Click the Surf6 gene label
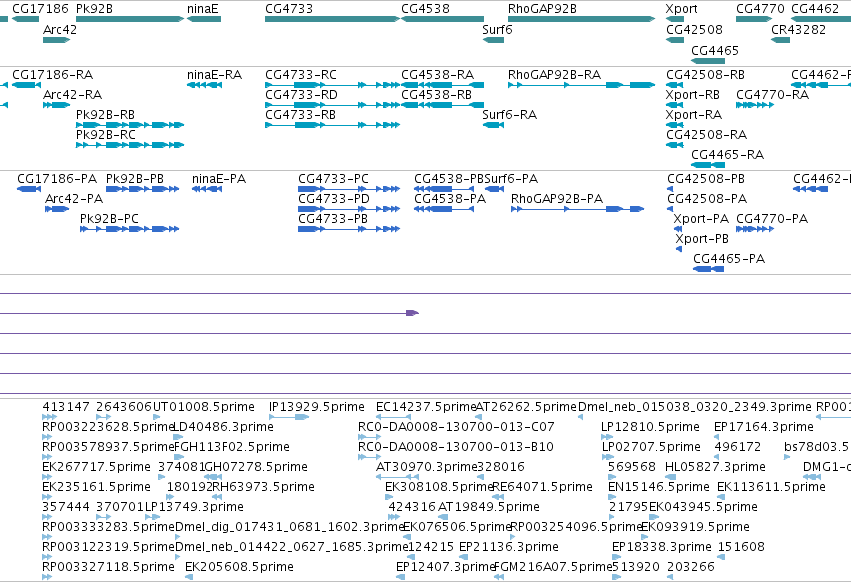Screen dimensions: 851x582 click(x=497, y=29)
